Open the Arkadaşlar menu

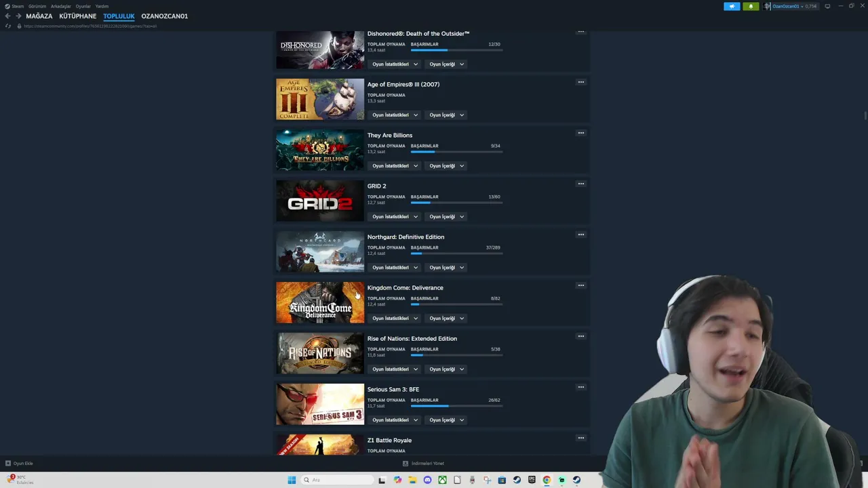pyautogui.click(x=61, y=6)
